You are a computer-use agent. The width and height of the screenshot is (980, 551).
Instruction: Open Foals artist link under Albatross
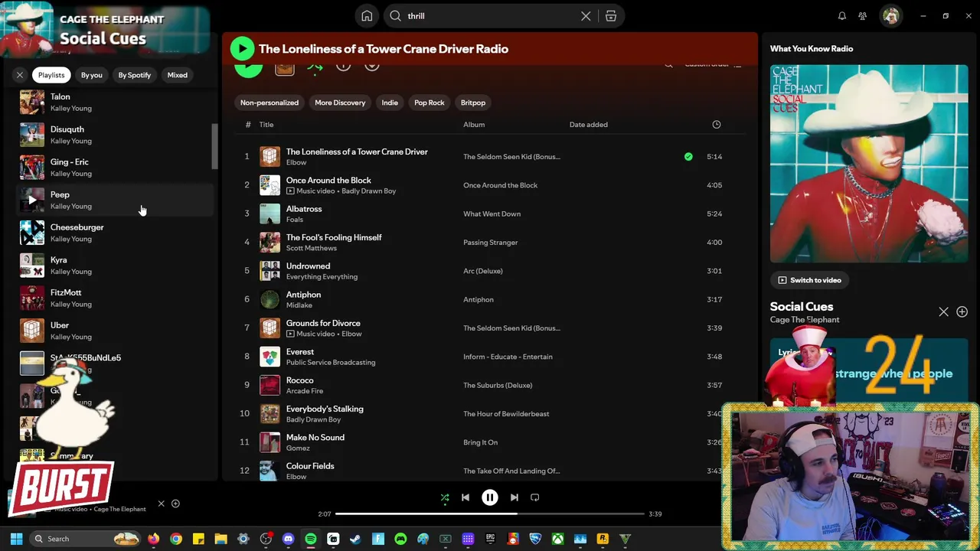tap(295, 220)
